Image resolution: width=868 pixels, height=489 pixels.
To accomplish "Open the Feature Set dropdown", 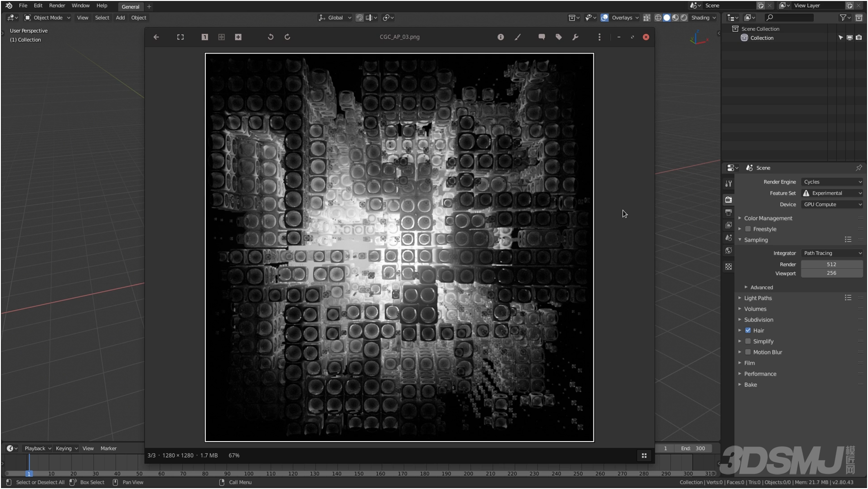I will (832, 193).
